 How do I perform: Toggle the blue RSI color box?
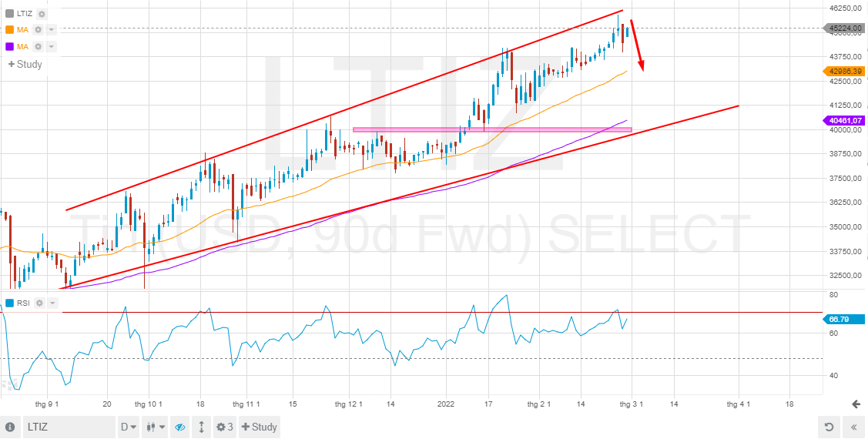tap(9, 303)
